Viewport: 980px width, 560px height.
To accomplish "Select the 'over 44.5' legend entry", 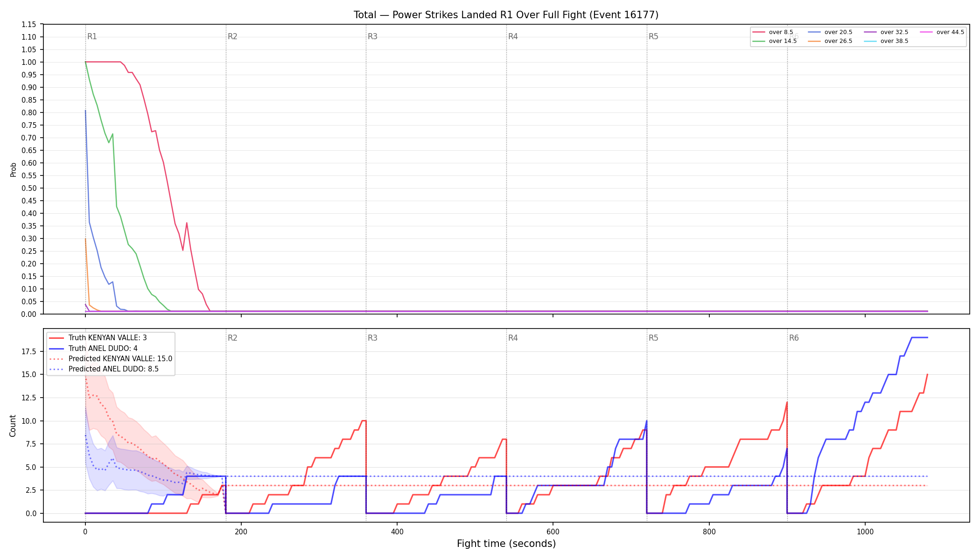I will 942,32.
